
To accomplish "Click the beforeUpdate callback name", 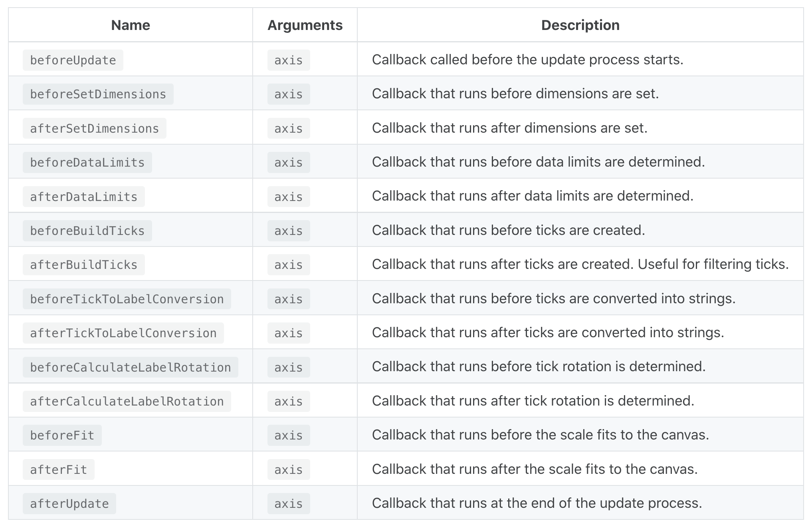I will [73, 60].
